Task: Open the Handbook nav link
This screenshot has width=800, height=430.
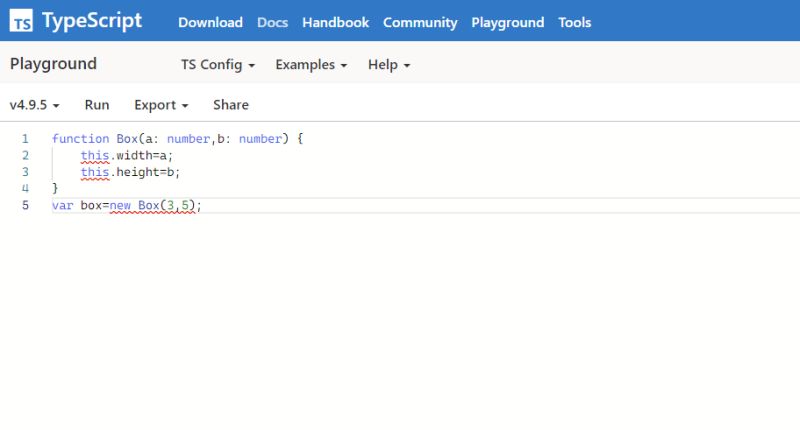Action: coord(335,22)
